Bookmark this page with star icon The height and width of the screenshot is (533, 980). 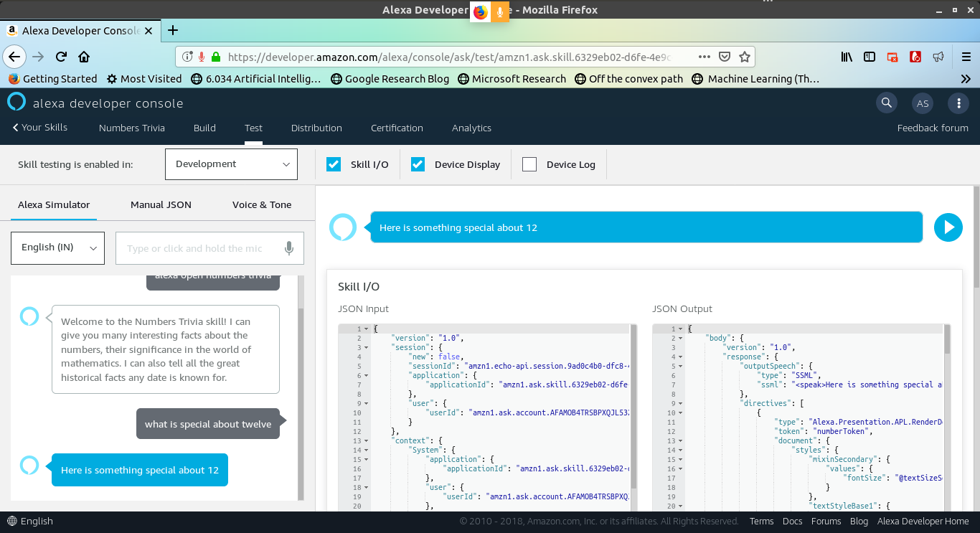click(x=745, y=57)
